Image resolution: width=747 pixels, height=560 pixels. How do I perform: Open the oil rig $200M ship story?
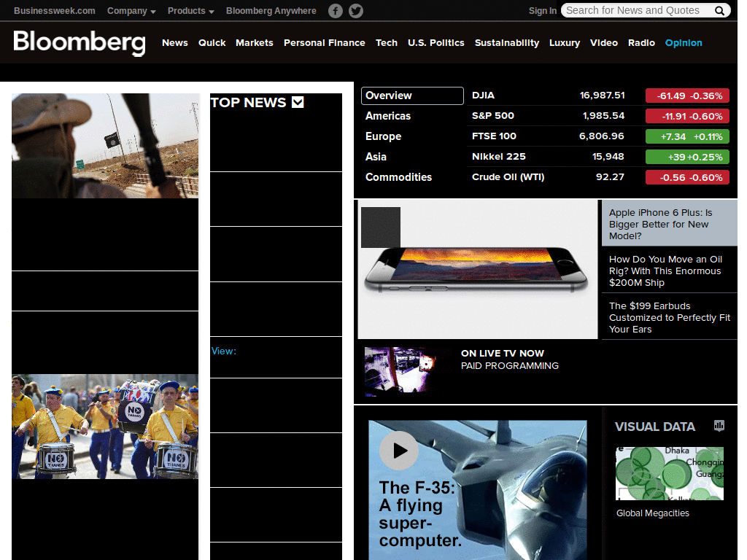pos(670,271)
